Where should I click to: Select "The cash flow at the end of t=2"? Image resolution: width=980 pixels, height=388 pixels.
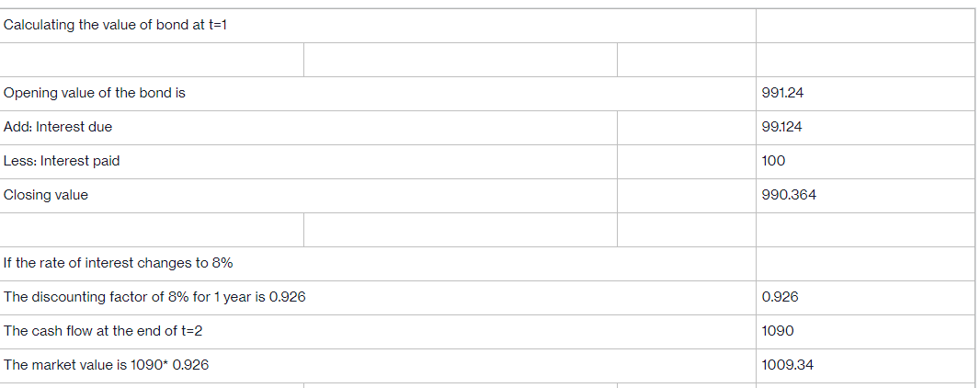[x=103, y=331]
